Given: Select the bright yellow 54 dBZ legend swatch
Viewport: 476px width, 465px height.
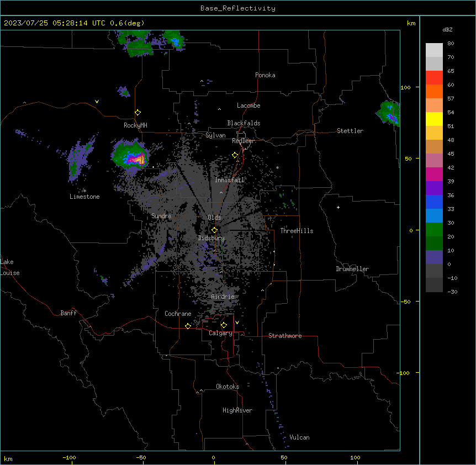Looking at the screenshot, I should [x=434, y=119].
